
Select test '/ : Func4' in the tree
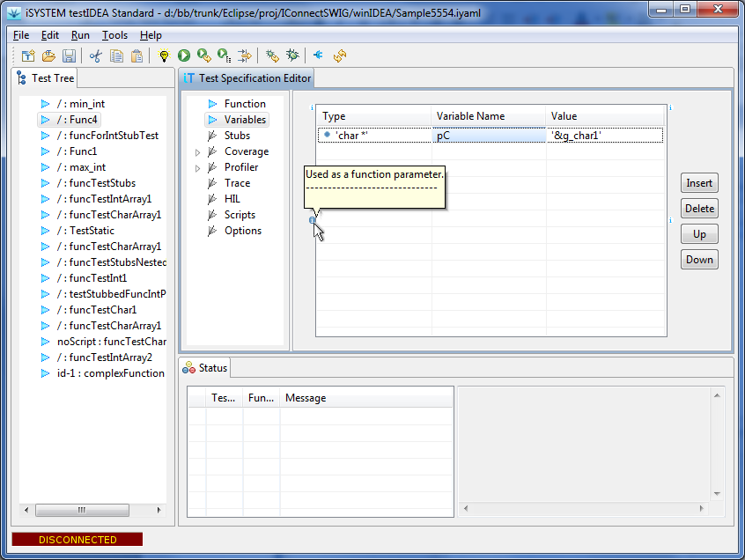pos(77,120)
